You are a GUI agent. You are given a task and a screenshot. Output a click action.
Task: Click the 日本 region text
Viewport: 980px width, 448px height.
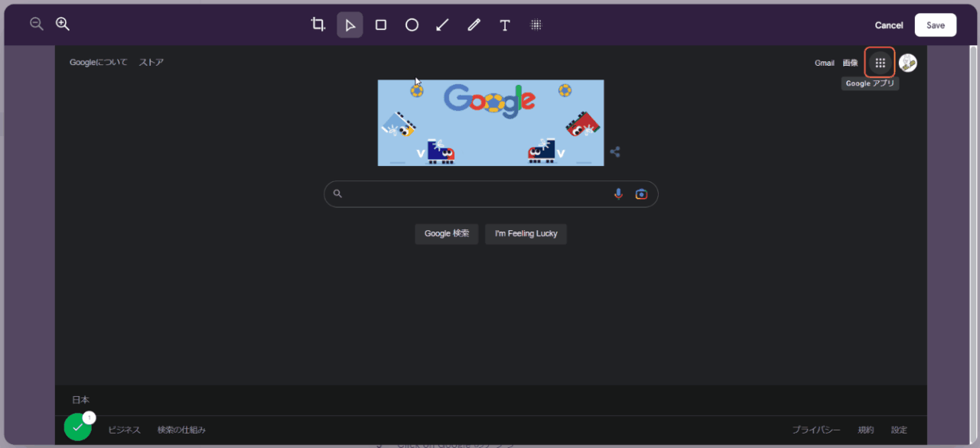click(81, 400)
